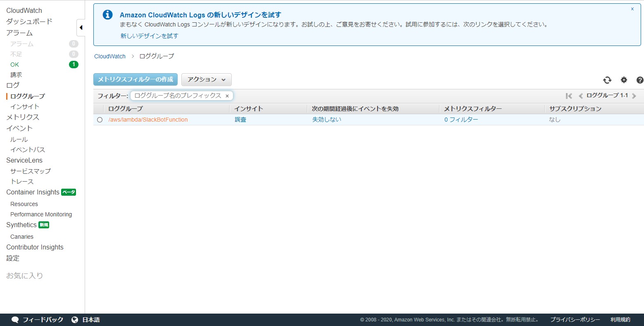Select OK alarms in the sidebar
The image size is (644, 326).
[x=14, y=65]
